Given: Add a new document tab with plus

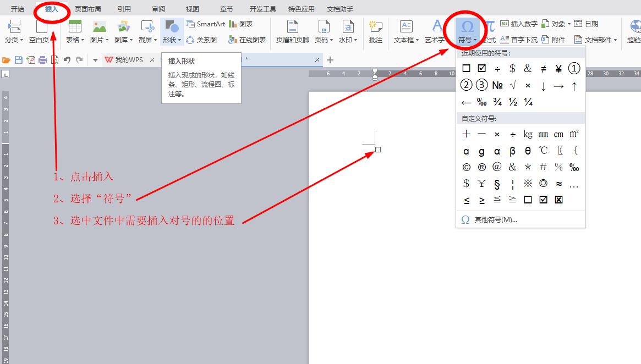Looking at the screenshot, I should (x=330, y=60).
